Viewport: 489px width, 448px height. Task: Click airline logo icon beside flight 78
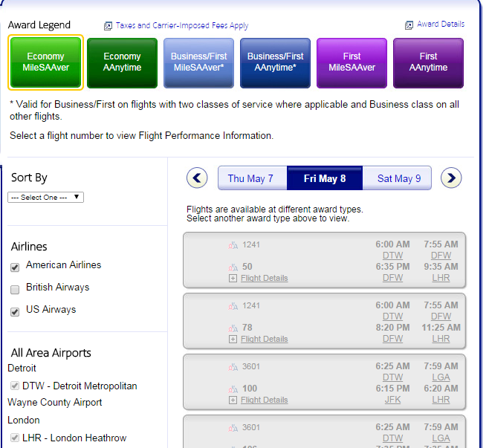[x=233, y=328]
